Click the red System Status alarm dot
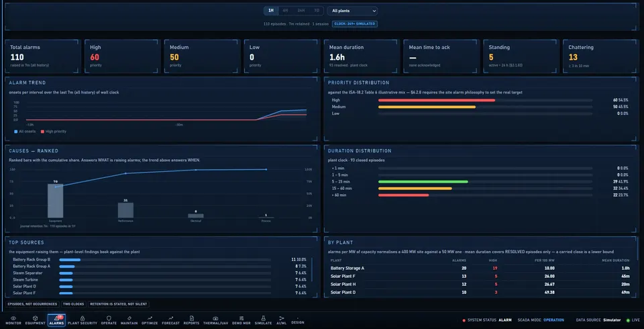Viewport: 644px width, 329px height. (x=464, y=320)
